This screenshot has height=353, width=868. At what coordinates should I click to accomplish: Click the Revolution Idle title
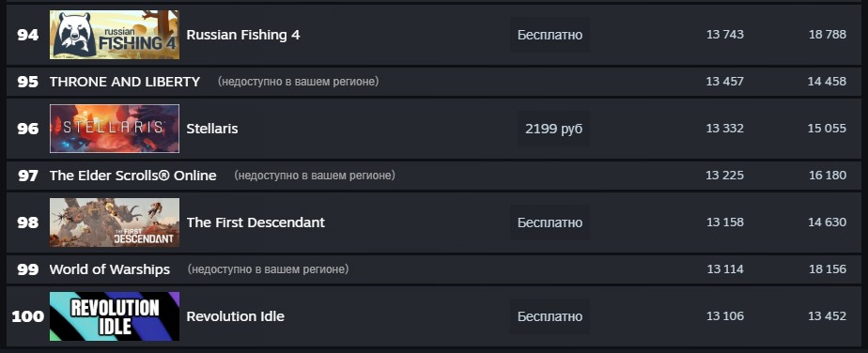235,316
